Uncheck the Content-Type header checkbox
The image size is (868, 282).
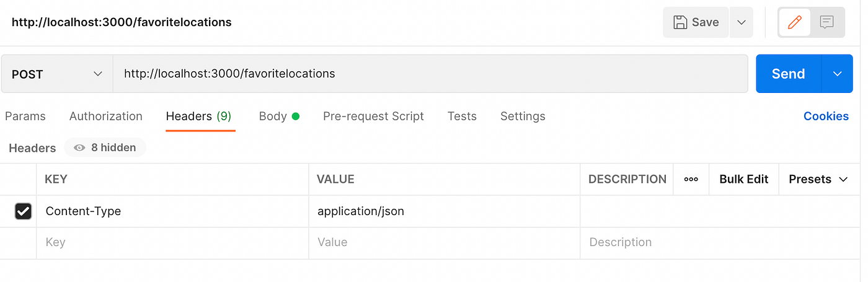point(23,211)
